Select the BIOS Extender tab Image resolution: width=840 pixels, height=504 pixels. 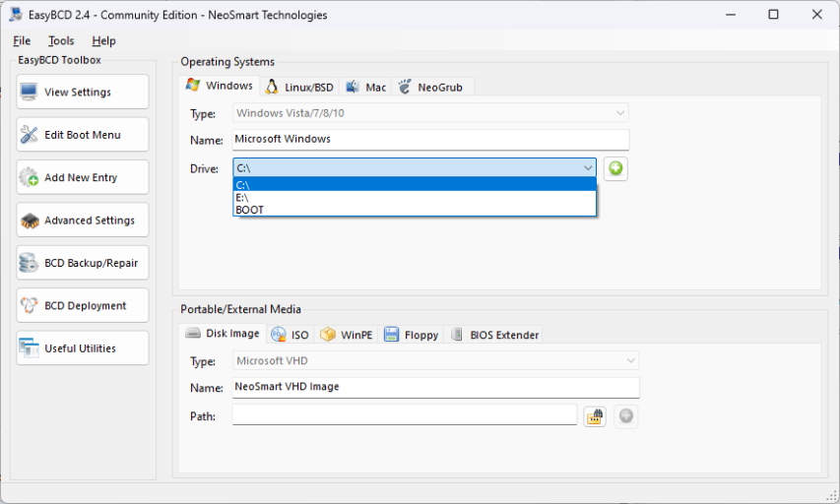coord(494,336)
